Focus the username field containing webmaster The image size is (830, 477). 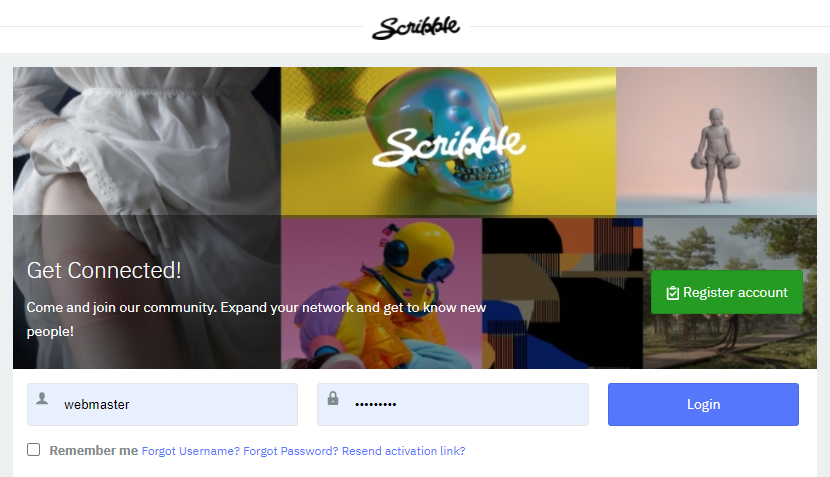pos(163,404)
